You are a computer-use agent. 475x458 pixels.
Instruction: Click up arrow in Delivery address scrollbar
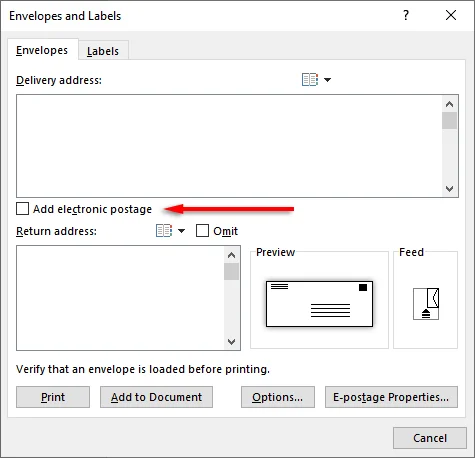449,104
